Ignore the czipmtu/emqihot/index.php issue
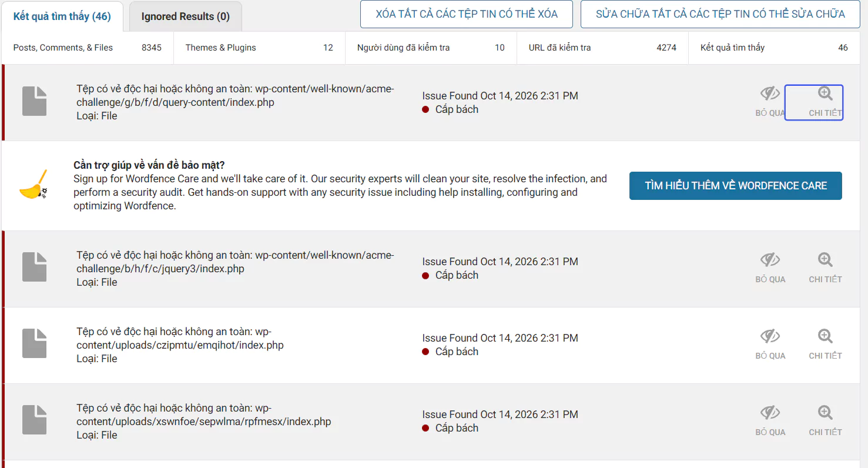Viewport: 868px width, 468px height. pos(770,345)
